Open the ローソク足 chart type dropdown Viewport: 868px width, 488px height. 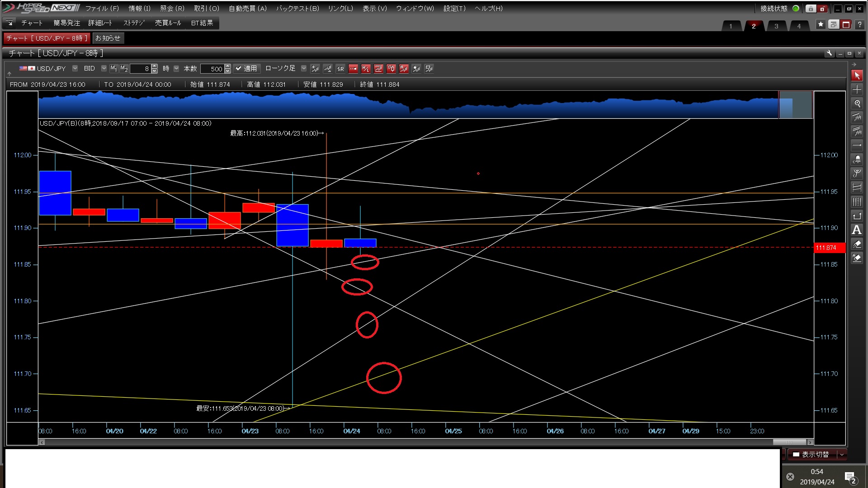(303, 69)
